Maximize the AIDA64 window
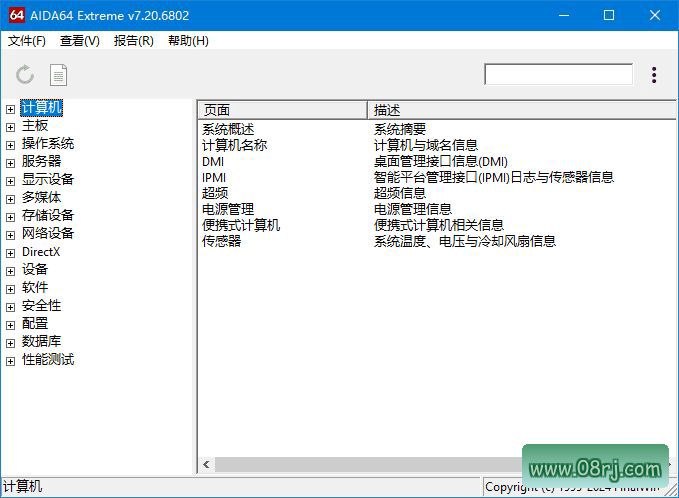The image size is (679, 498). coord(609,15)
